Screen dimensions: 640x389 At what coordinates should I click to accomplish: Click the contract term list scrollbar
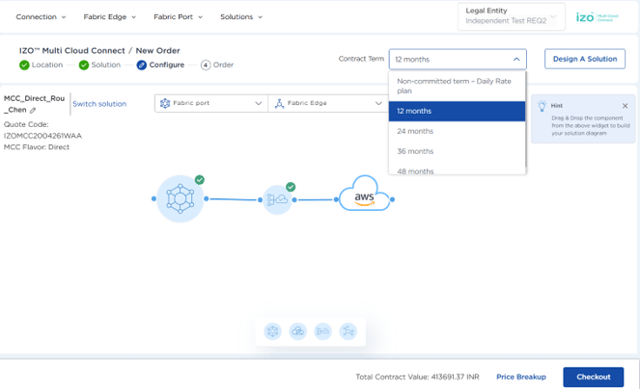tap(526, 119)
